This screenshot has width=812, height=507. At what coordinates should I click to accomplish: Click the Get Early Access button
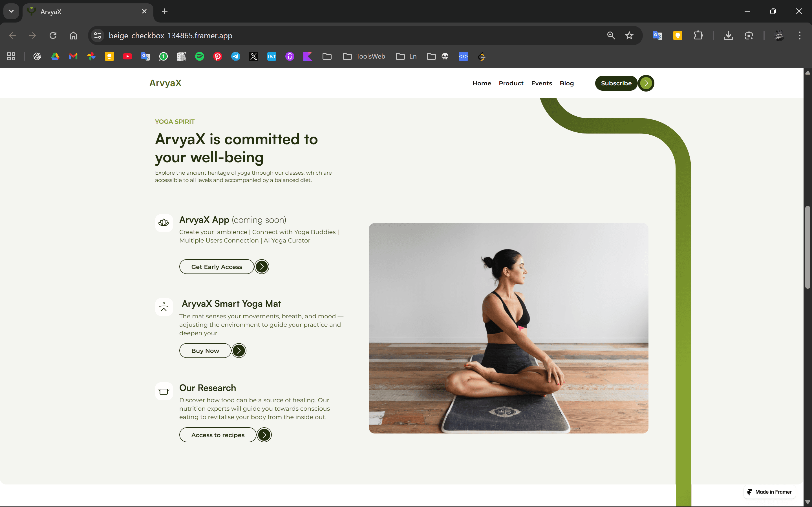pyautogui.click(x=217, y=266)
